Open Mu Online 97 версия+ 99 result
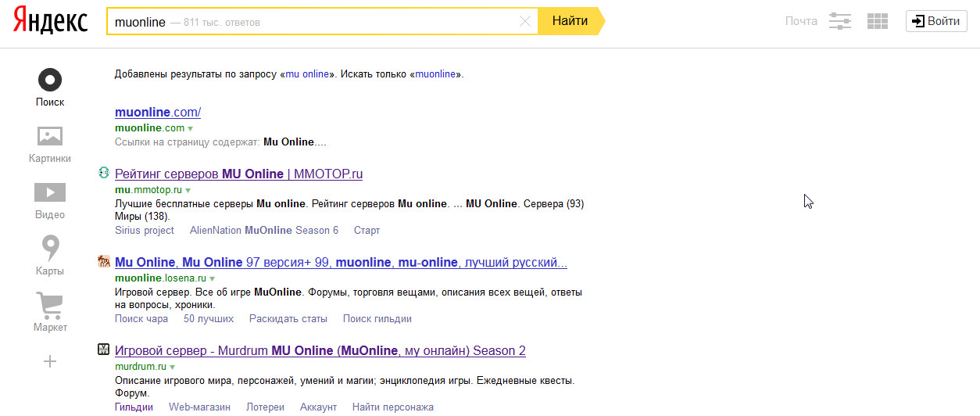Viewport: 980px width, 416px height. tap(341, 262)
